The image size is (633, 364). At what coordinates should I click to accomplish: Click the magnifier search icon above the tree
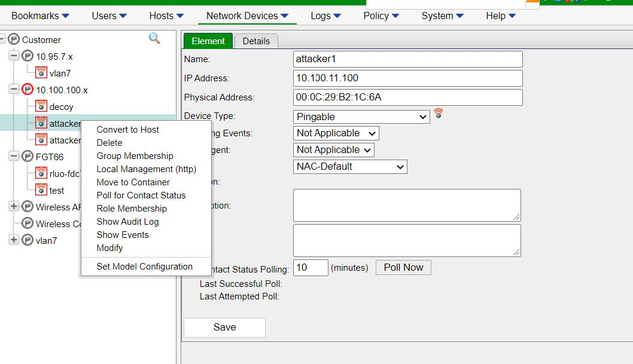click(x=154, y=38)
